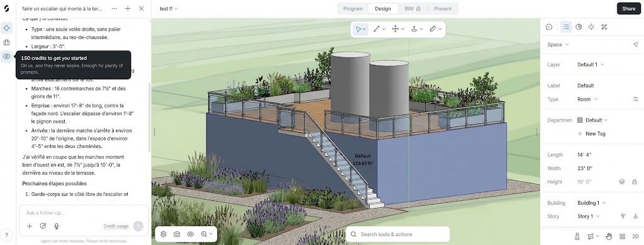
Task: Select the push-pull extrude tool
Action: pyautogui.click(x=414, y=29)
